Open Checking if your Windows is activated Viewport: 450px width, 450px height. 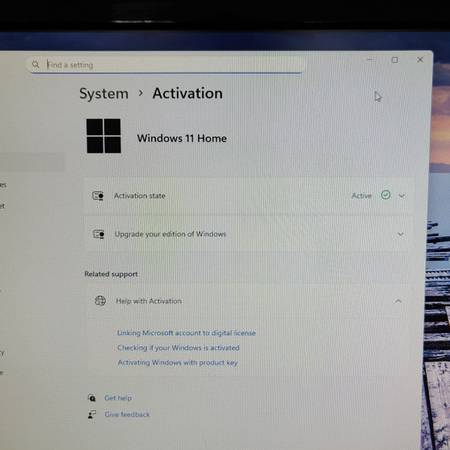(178, 348)
